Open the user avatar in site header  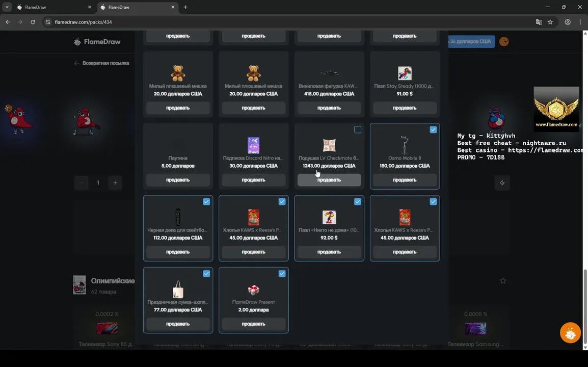click(x=504, y=42)
